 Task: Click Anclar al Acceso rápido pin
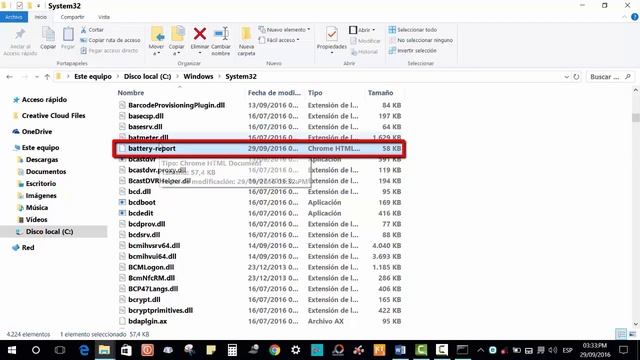coord(20,41)
